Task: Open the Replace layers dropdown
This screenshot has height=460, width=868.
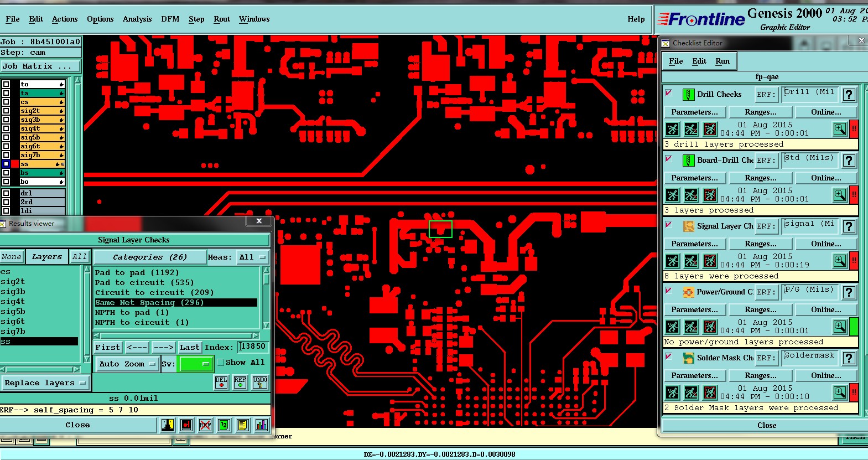Action: [x=45, y=383]
